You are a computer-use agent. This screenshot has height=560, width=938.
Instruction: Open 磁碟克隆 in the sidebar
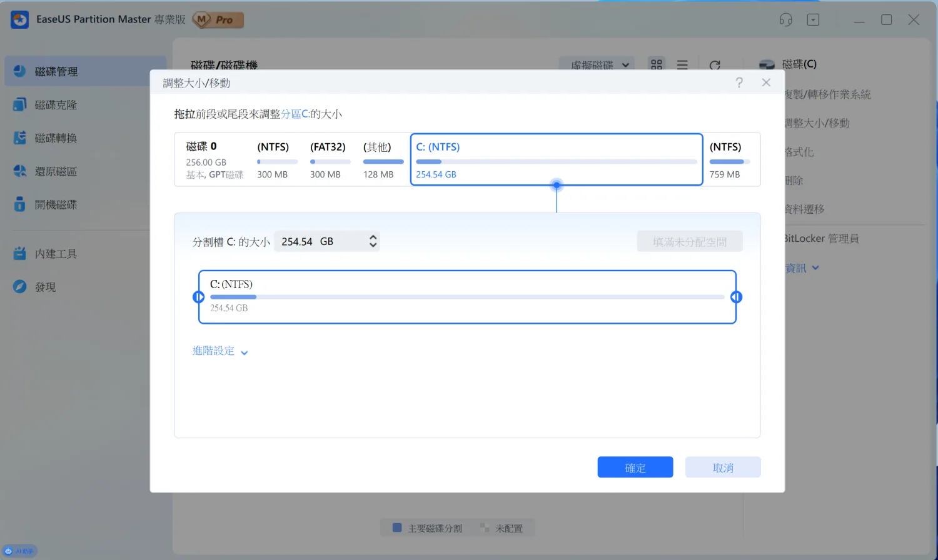pyautogui.click(x=56, y=105)
